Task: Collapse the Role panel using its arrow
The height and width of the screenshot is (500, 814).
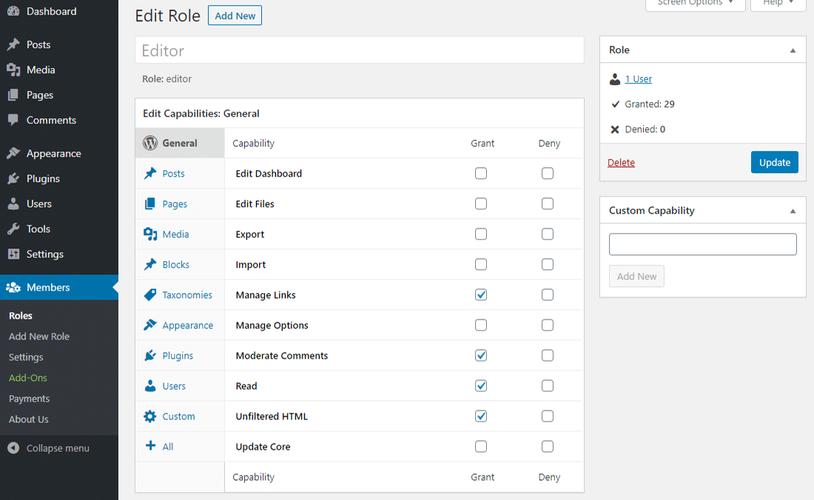Action: pos(792,50)
